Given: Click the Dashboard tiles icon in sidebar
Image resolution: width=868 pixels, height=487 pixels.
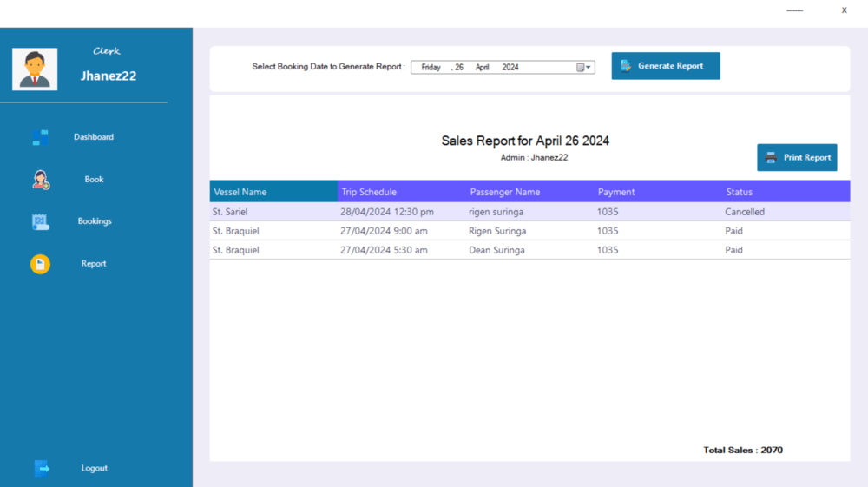Looking at the screenshot, I should point(40,137).
